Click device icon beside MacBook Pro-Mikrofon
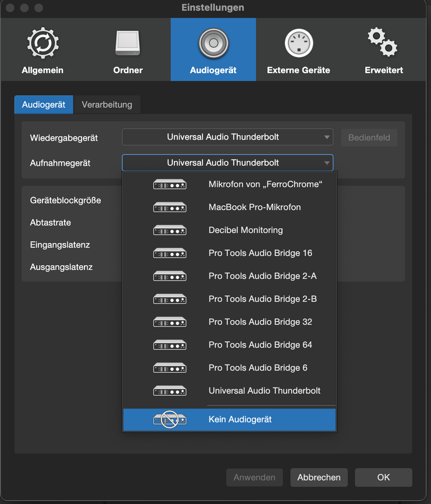 pyautogui.click(x=170, y=207)
